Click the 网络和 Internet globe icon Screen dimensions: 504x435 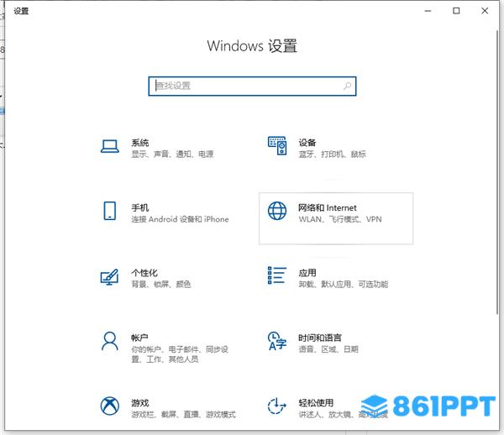[277, 211]
